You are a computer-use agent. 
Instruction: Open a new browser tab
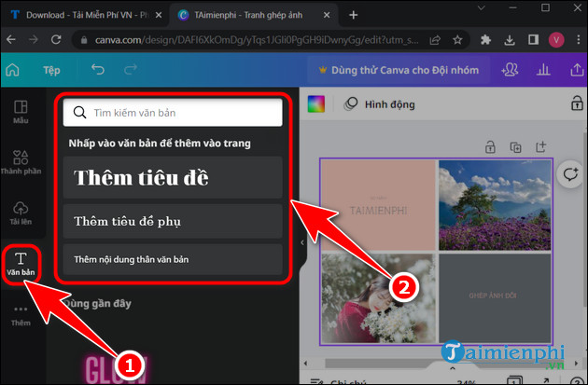pyautogui.click(x=353, y=15)
